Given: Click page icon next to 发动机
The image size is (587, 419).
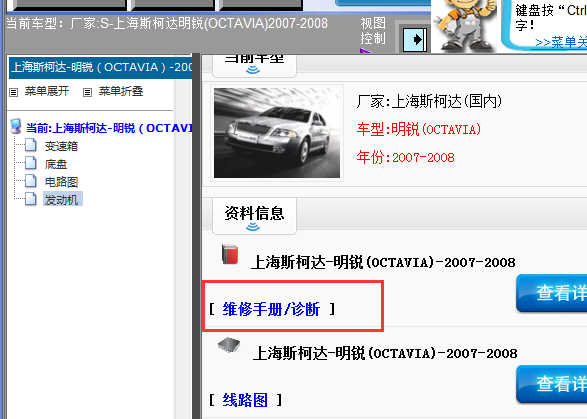Looking at the screenshot, I should (x=31, y=199).
